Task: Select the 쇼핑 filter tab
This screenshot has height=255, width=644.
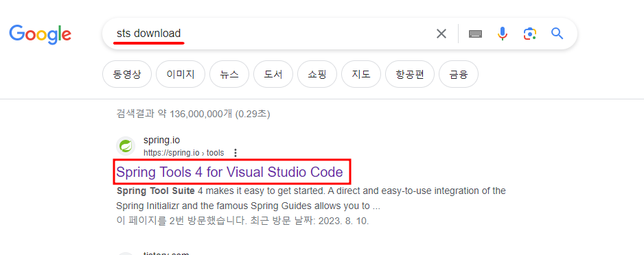Action: [x=317, y=74]
